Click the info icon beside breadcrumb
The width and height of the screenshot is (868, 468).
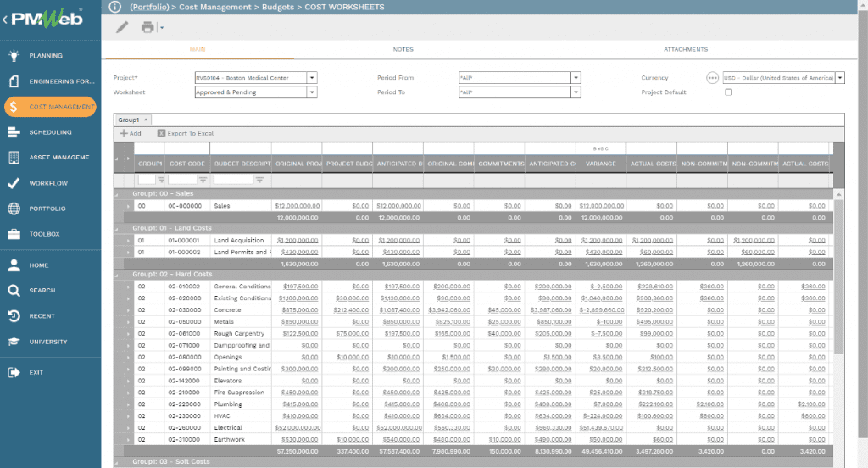[x=115, y=7]
